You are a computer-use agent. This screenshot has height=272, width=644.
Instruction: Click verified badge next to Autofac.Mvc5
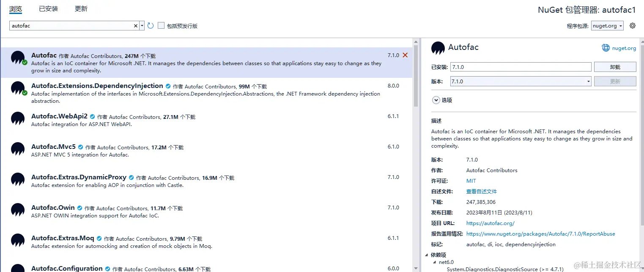[x=81, y=147]
